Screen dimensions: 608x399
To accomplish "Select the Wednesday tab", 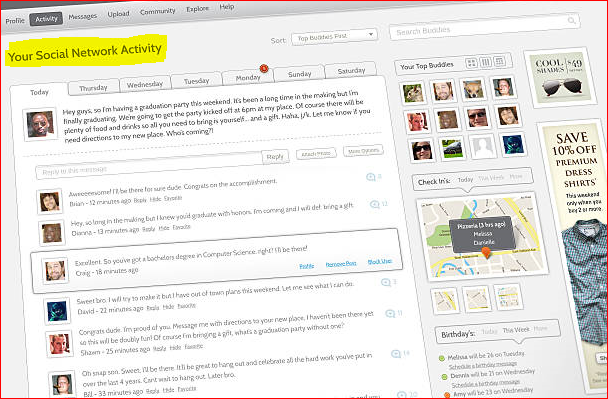I will (145, 84).
